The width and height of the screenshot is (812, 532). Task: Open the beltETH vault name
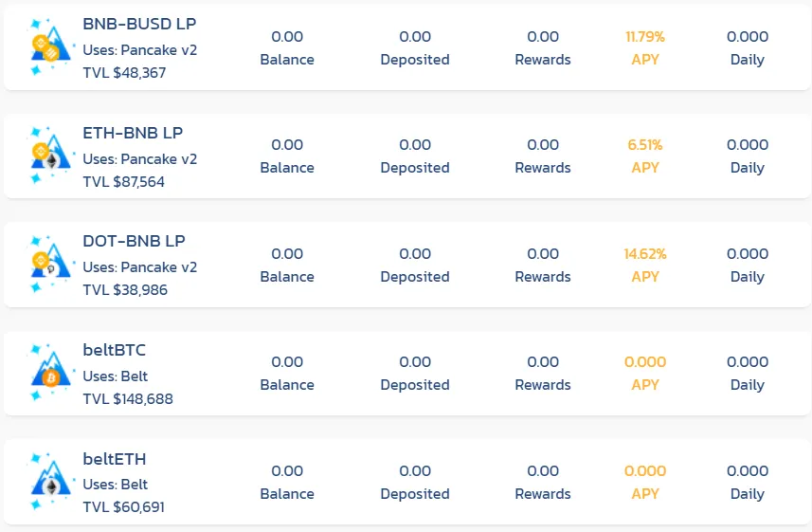(x=115, y=459)
